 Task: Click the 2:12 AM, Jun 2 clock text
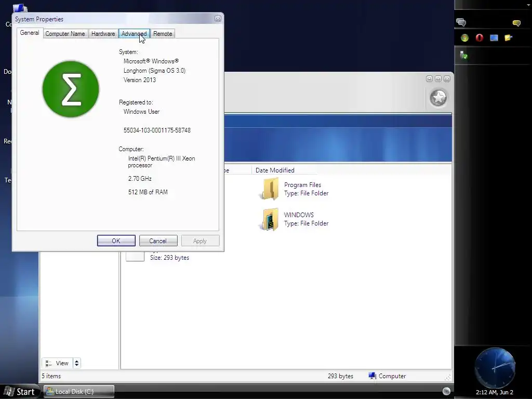[x=495, y=392]
